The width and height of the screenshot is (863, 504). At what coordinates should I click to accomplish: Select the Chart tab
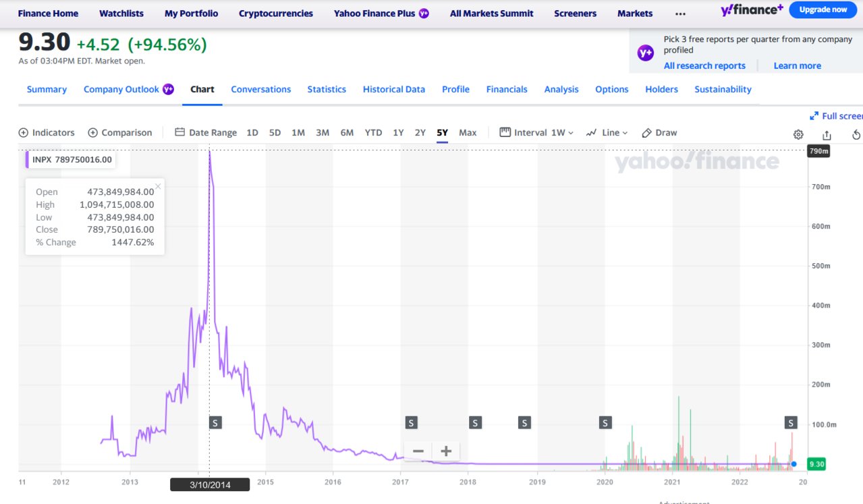pyautogui.click(x=202, y=89)
